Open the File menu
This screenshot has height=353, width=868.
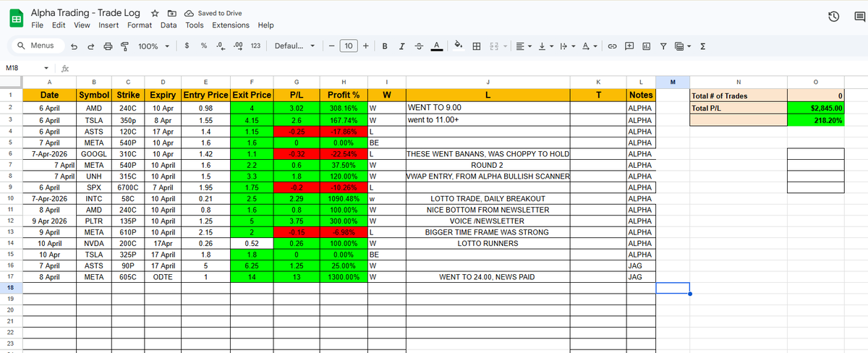(x=38, y=25)
